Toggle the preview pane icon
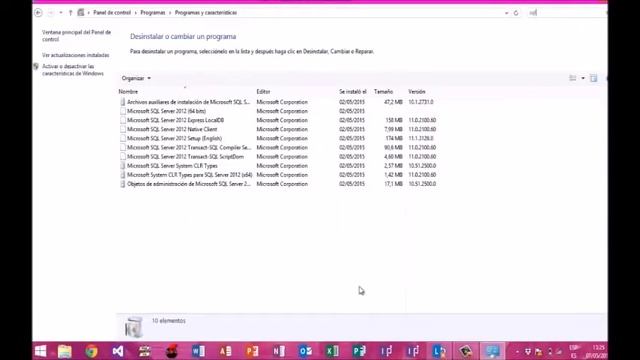Screen dimensions: 640x360 (593, 78)
